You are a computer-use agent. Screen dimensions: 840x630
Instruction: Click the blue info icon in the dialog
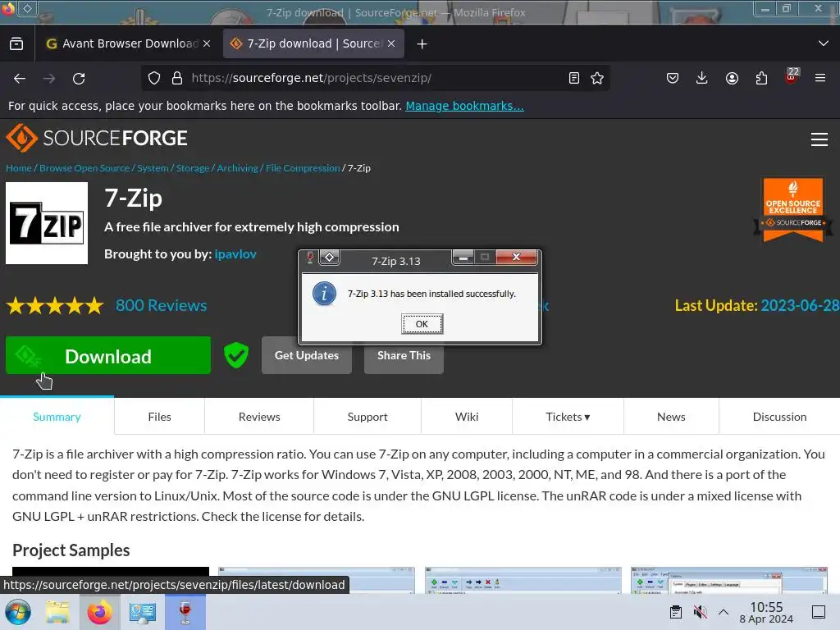pos(324,294)
